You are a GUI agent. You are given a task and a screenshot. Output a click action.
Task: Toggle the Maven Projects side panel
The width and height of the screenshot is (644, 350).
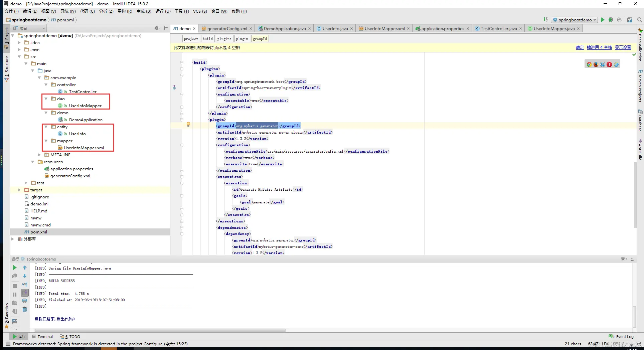click(x=640, y=85)
